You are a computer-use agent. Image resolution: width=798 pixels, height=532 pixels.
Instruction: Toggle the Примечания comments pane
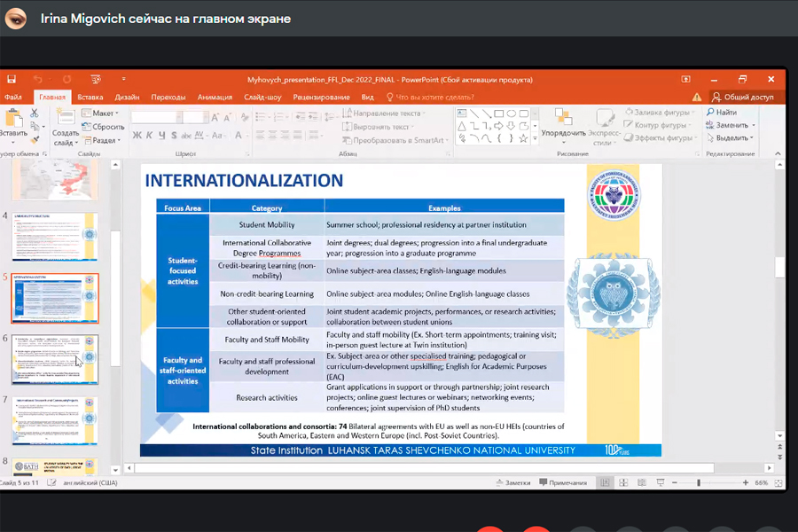click(561, 482)
